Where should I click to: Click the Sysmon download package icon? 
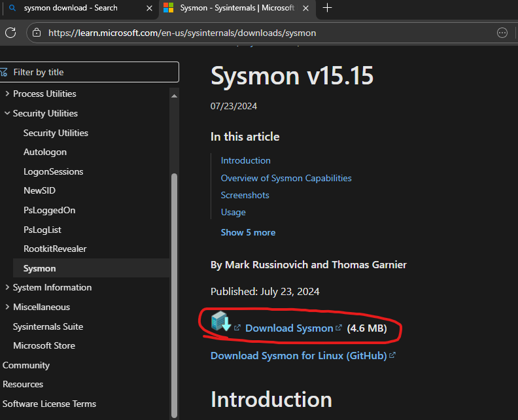220,321
